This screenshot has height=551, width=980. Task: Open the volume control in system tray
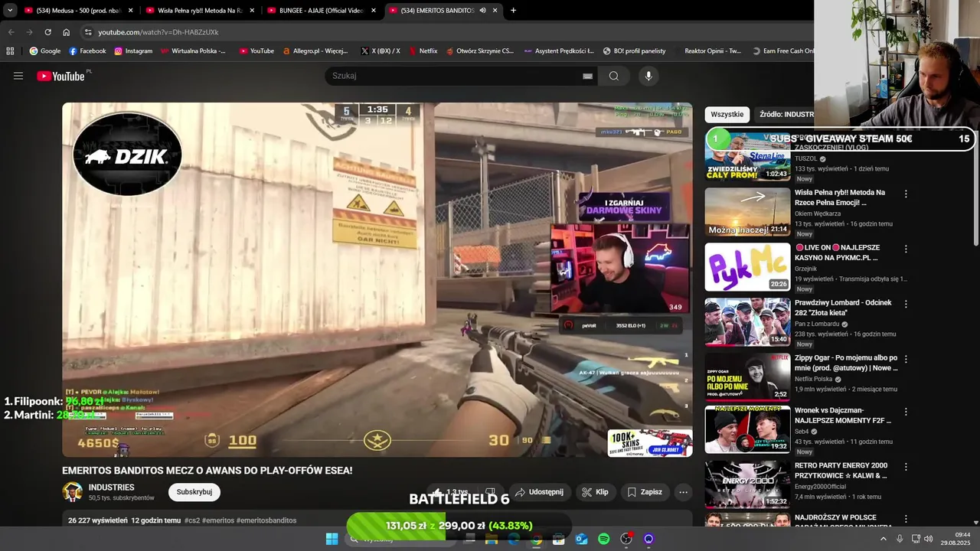928,539
